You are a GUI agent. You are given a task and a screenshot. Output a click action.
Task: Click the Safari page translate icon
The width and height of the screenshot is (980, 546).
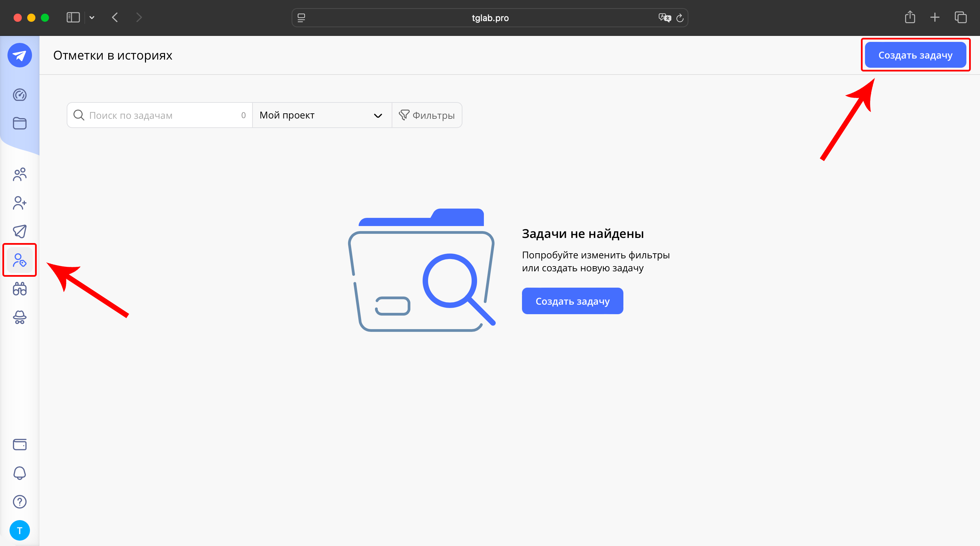[x=664, y=18]
